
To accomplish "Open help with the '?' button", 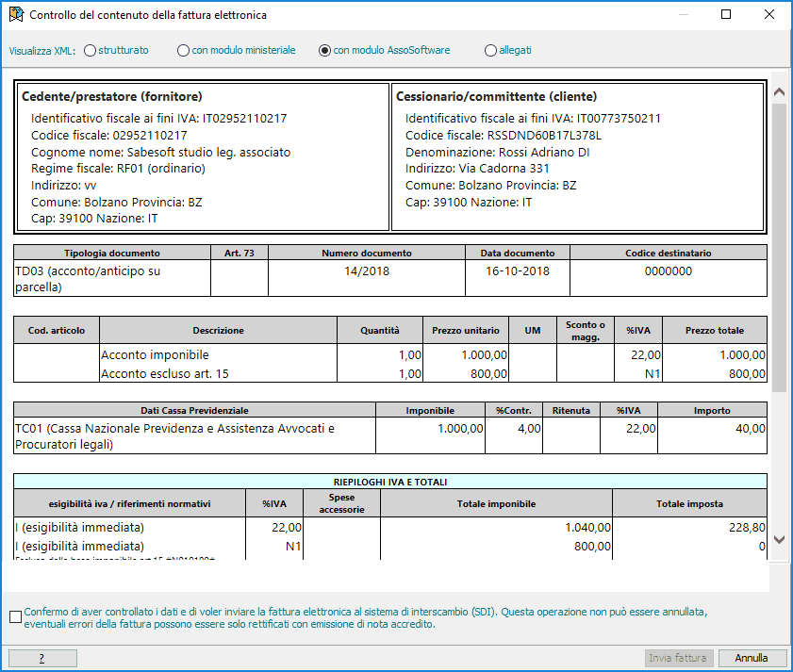I will point(43,658).
